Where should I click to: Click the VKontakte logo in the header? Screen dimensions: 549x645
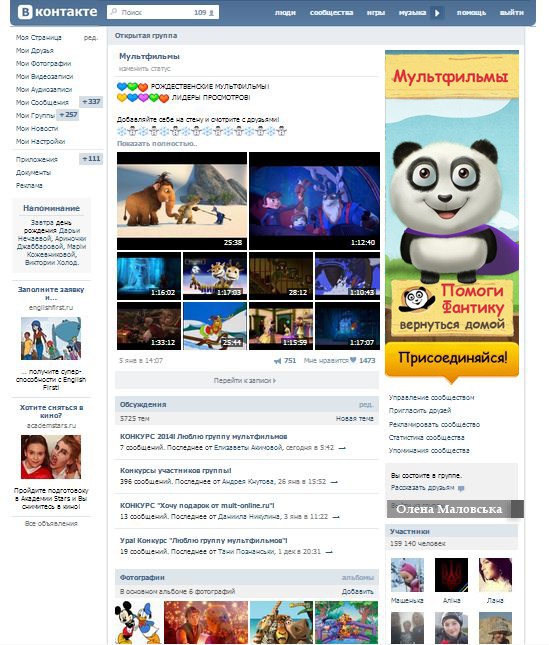coord(57,12)
